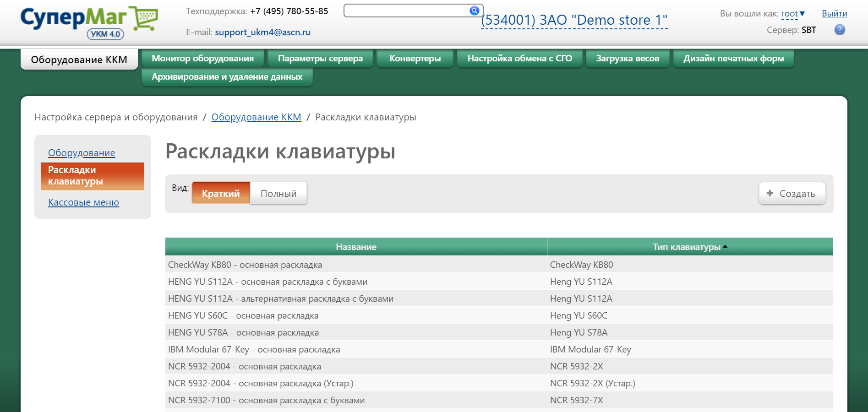The image size is (868, 412).
Task: Click the support_ukm4@ascn.ru email link
Action: coord(262,32)
